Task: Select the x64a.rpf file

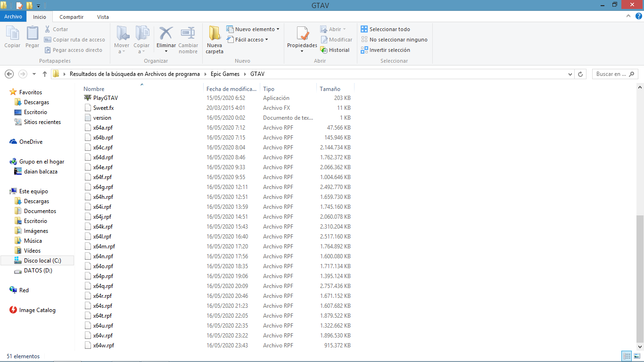Action: [x=103, y=128]
